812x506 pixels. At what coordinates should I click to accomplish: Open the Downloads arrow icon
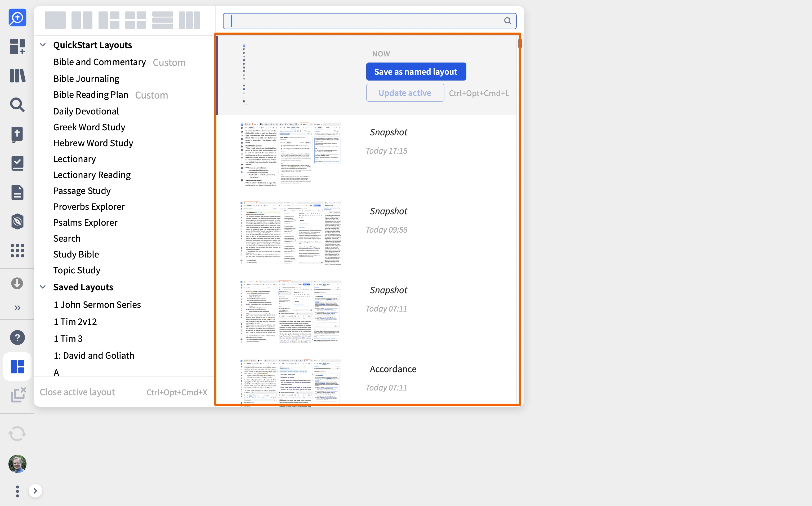pos(17,283)
